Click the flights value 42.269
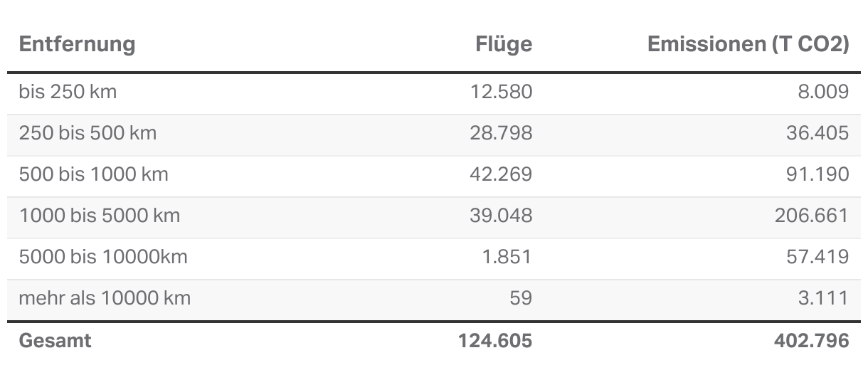Viewport: 868px width, 370px height. click(501, 174)
